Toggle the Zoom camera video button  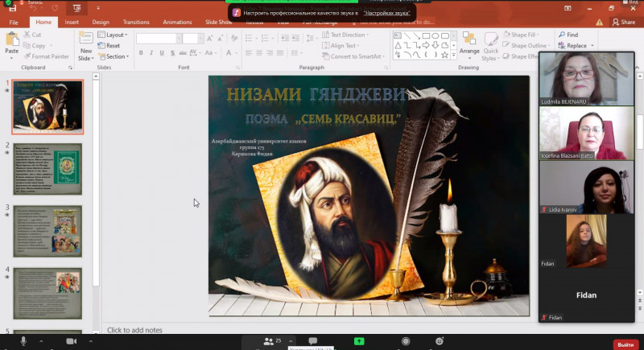tap(71, 341)
